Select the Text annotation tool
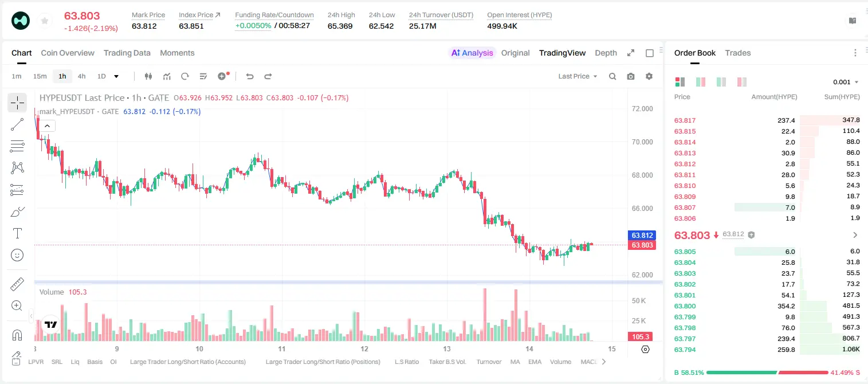Screen dimensions: 868x384 [x=17, y=233]
